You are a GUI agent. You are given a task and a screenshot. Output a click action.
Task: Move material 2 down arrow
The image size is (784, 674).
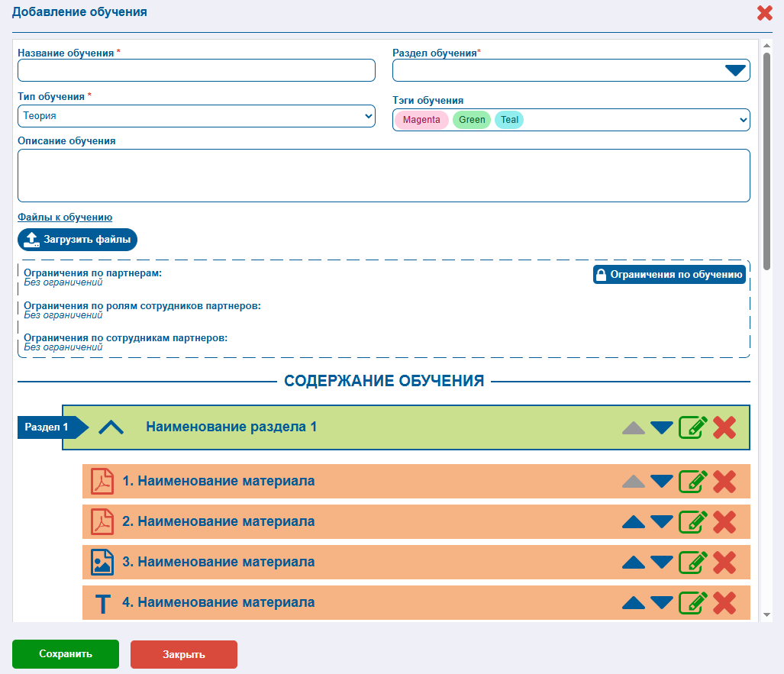coord(662,522)
